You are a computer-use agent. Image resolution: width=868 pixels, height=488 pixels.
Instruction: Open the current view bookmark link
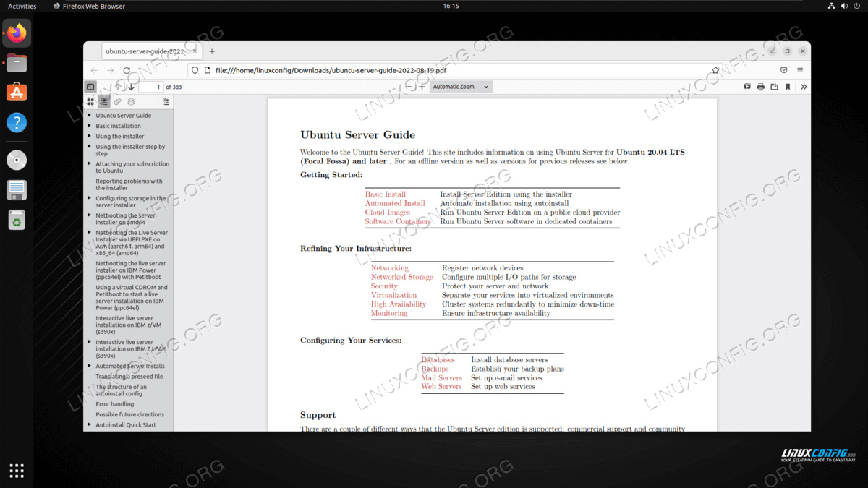coord(788,87)
